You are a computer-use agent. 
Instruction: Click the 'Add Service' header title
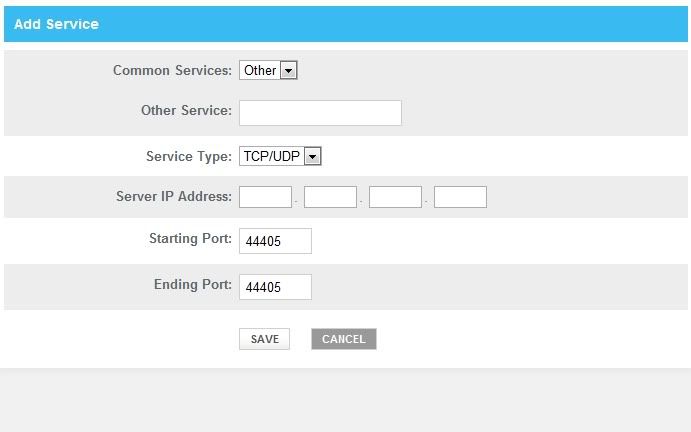click(x=56, y=24)
